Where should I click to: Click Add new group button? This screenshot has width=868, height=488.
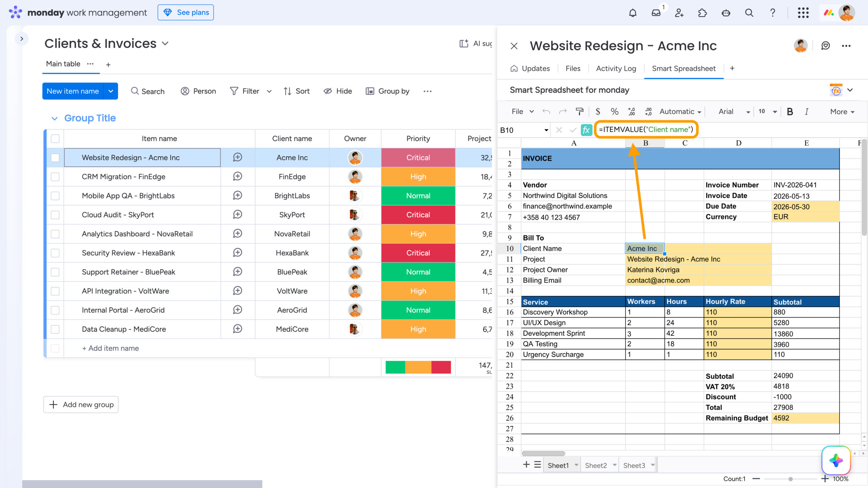pyautogui.click(x=81, y=405)
